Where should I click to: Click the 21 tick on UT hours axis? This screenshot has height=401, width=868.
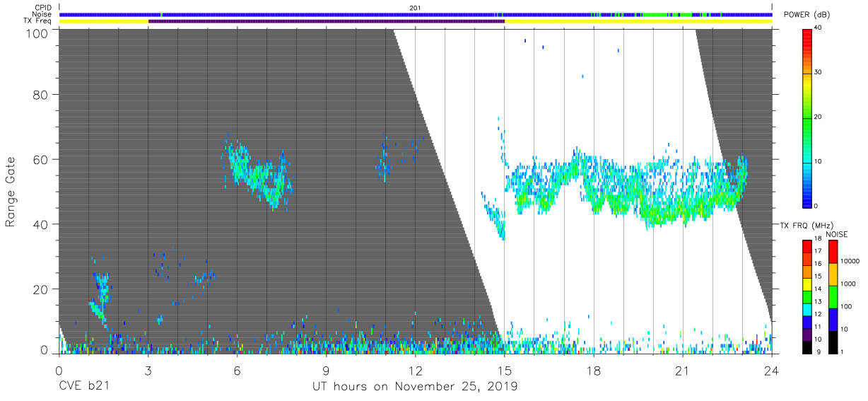pos(683,370)
